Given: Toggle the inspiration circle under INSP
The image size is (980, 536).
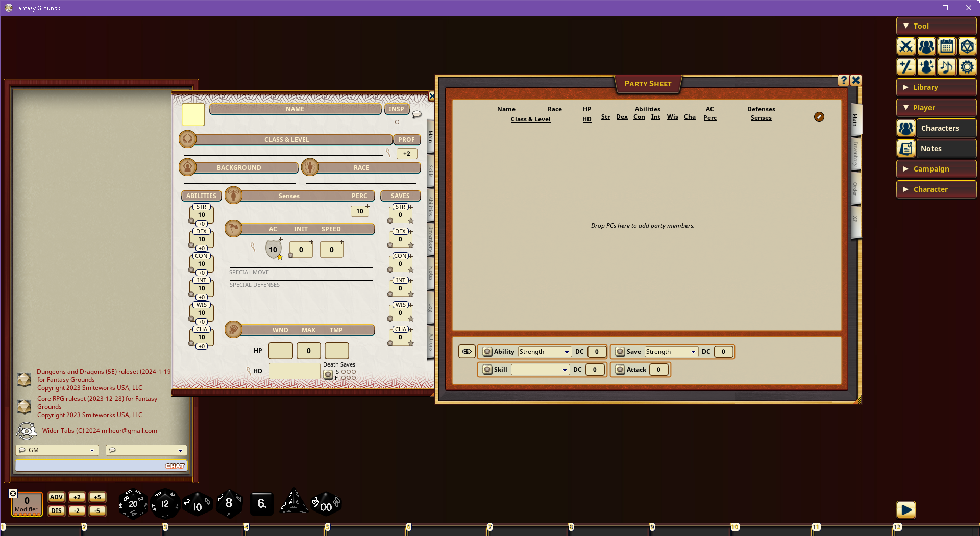Looking at the screenshot, I should (x=397, y=122).
